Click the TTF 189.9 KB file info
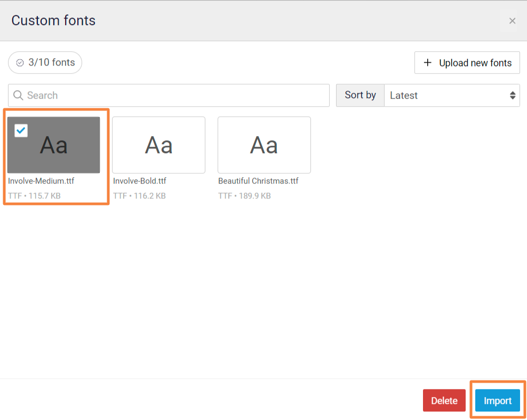The height and width of the screenshot is (420, 527). click(244, 196)
